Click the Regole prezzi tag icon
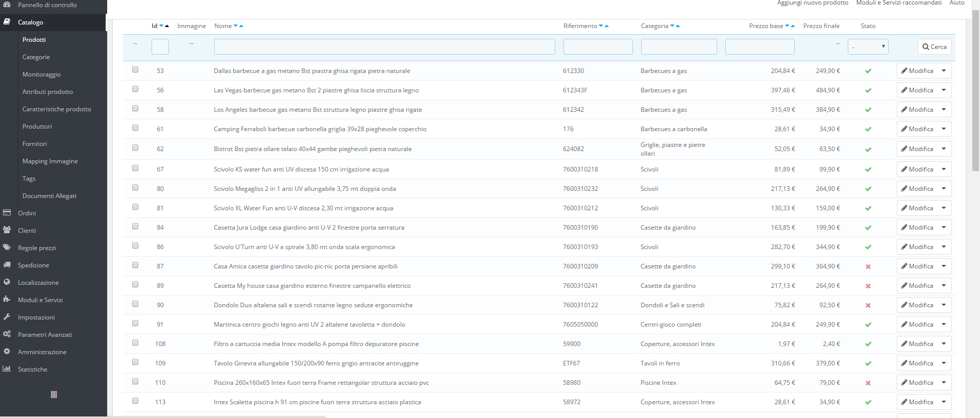 (x=7, y=248)
